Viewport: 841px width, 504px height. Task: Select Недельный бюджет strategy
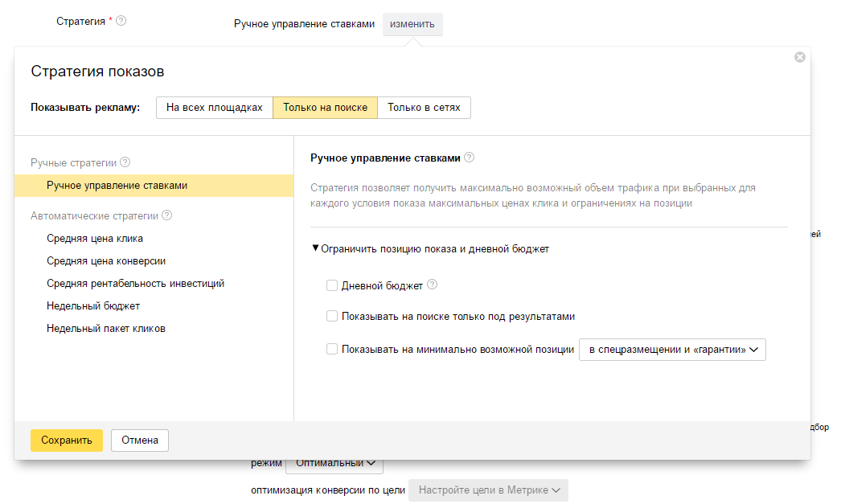tap(93, 306)
